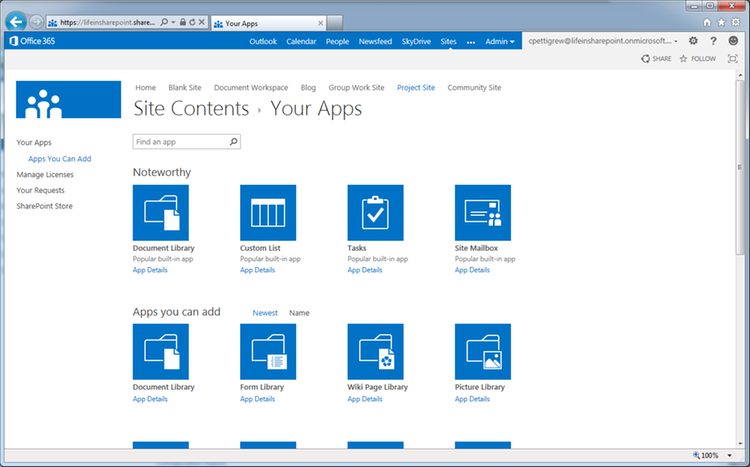
Task: Select the Picture Library app tile
Action: click(483, 351)
